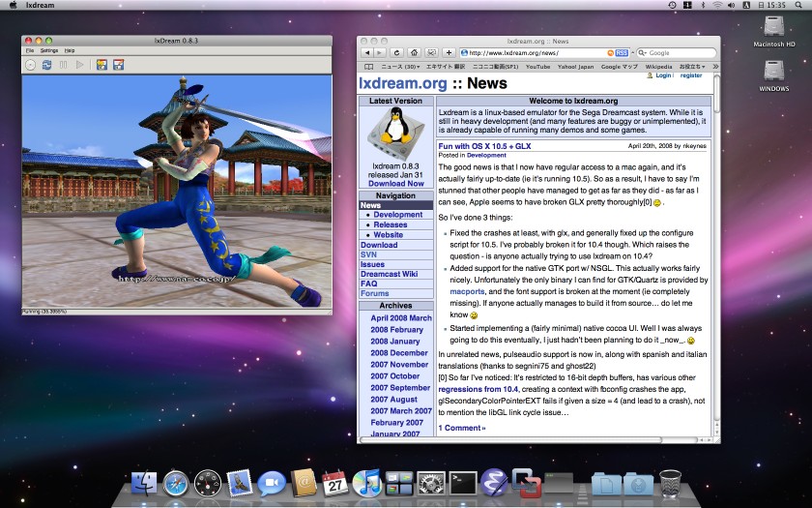
Task: Open Dashboard from the Dock
Action: point(208,483)
